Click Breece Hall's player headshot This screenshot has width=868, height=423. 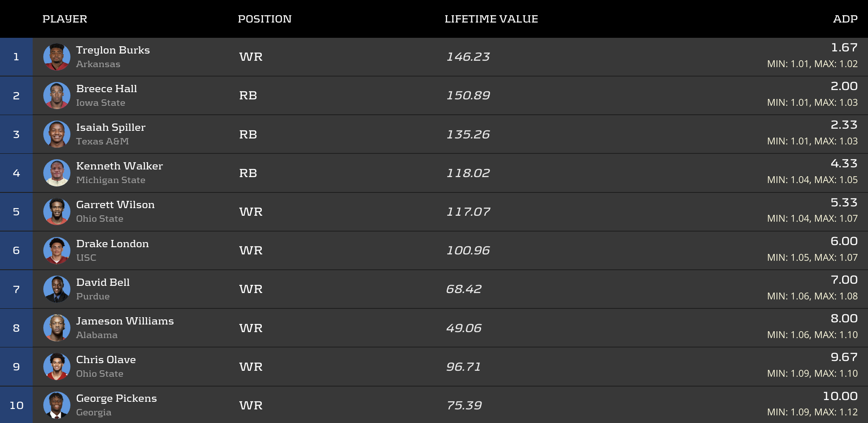point(57,96)
